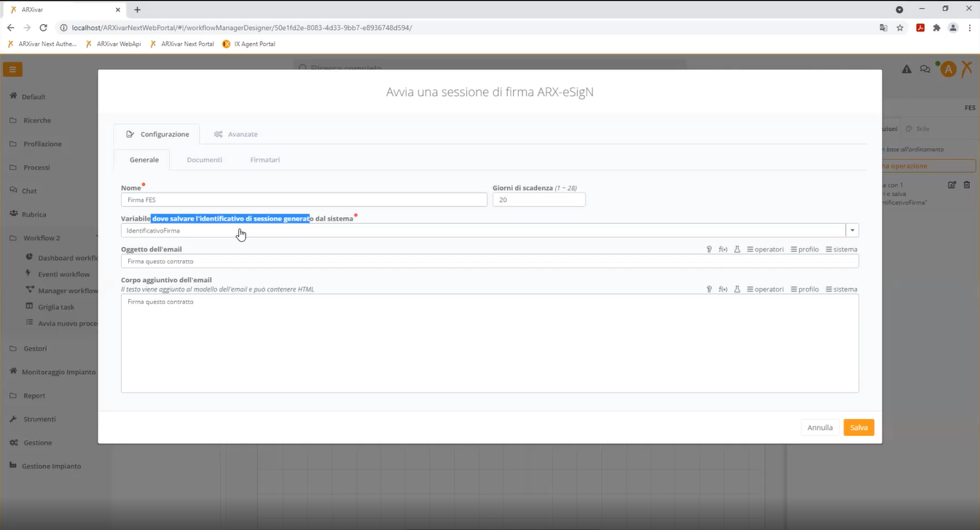Viewport: 980px width, 530px height.
Task: Open ARXivar Next Authe... bookmark
Action: pyautogui.click(x=42, y=44)
